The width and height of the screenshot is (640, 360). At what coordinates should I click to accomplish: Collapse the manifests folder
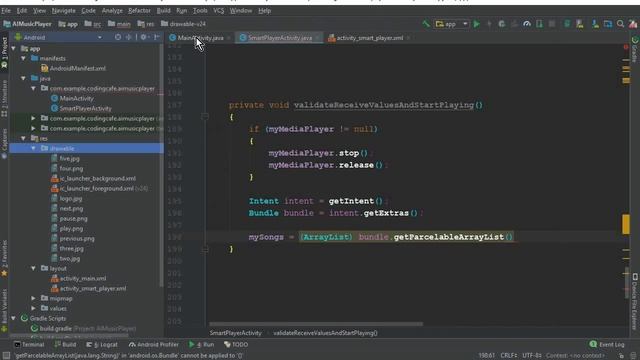tap(23, 58)
